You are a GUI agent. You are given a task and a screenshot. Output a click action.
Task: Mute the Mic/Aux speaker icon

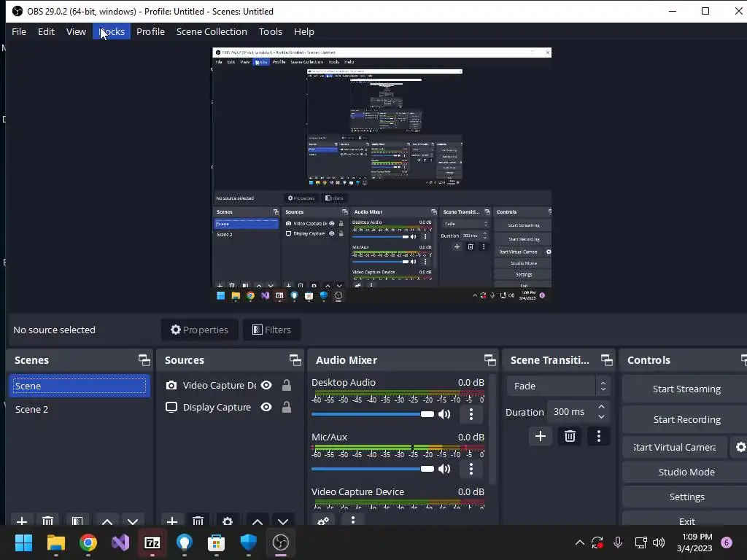point(444,469)
